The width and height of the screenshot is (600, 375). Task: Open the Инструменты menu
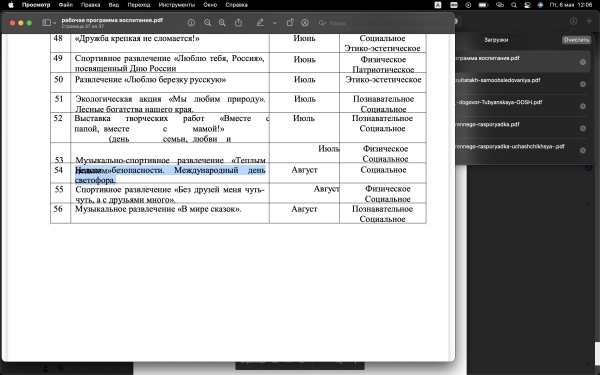[x=177, y=5]
